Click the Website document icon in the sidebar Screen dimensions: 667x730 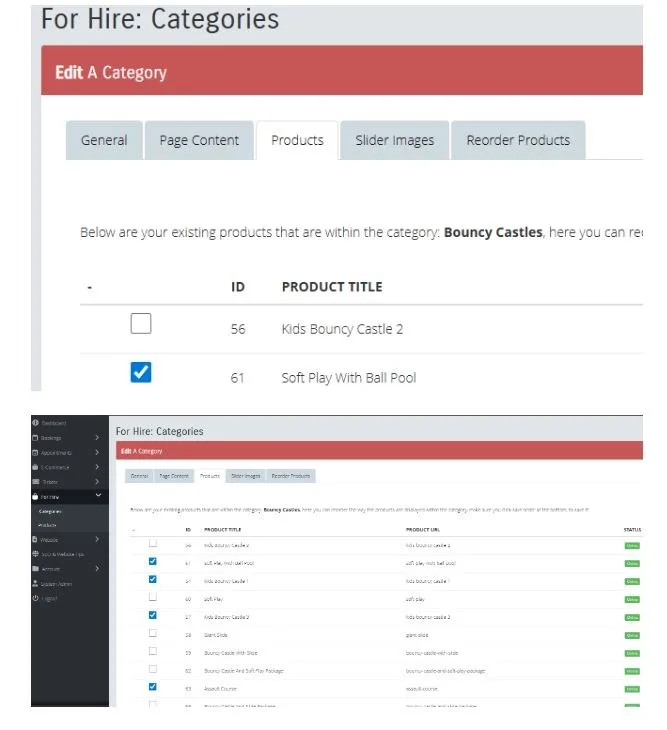pyautogui.click(x=35, y=539)
